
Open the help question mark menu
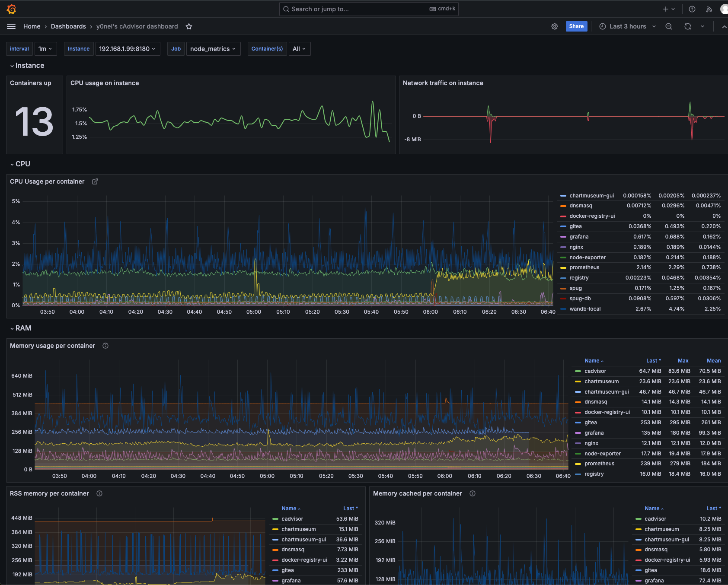[x=692, y=9]
